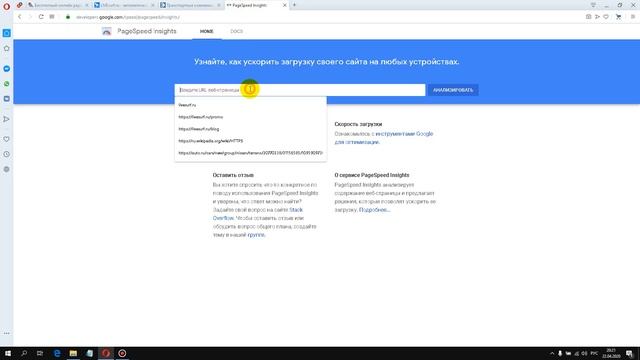The width and height of the screenshot is (640, 360).
Task: Open the Opera main menu
Action: click(6, 6)
